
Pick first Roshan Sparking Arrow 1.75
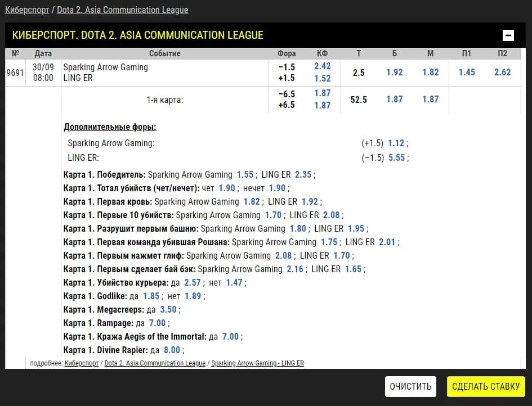click(x=329, y=242)
